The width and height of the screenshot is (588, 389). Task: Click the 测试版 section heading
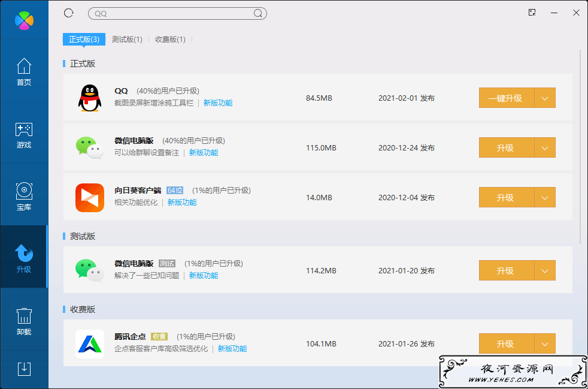83,236
